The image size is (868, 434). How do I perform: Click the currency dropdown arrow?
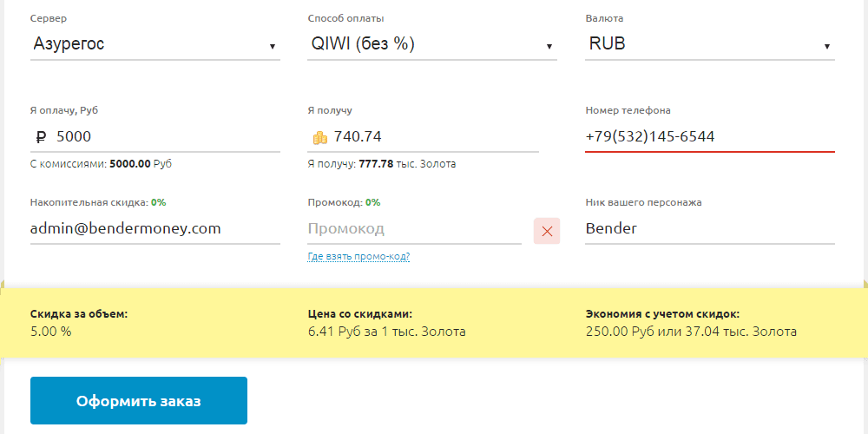point(827,46)
